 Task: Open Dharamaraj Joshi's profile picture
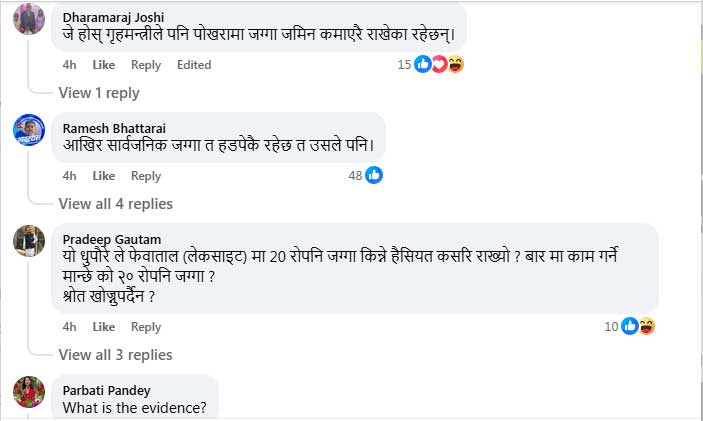coord(29,19)
